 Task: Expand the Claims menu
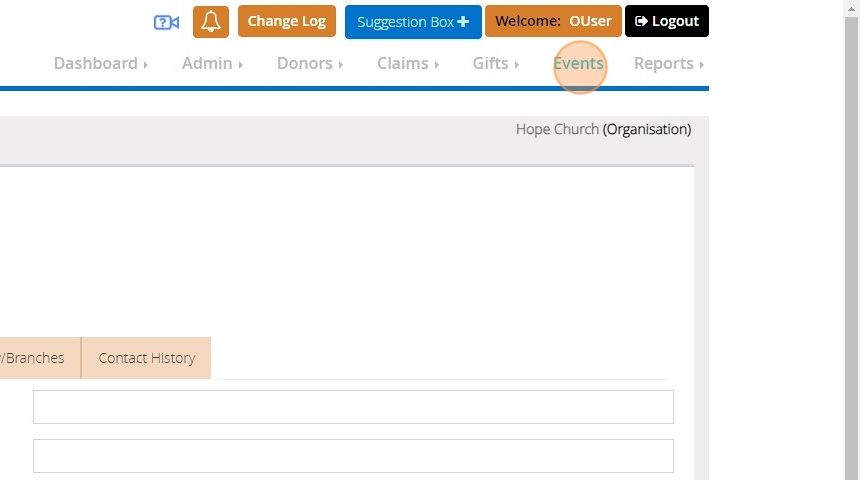pos(408,64)
